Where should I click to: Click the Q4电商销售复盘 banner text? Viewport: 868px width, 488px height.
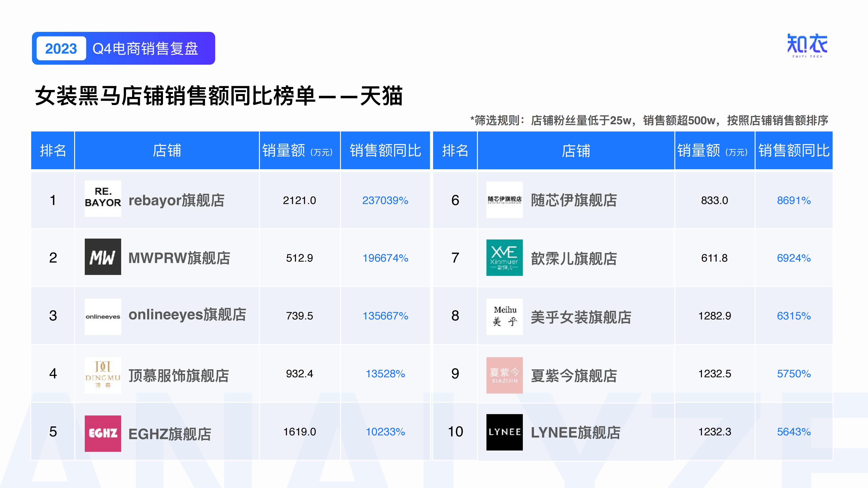coord(145,49)
